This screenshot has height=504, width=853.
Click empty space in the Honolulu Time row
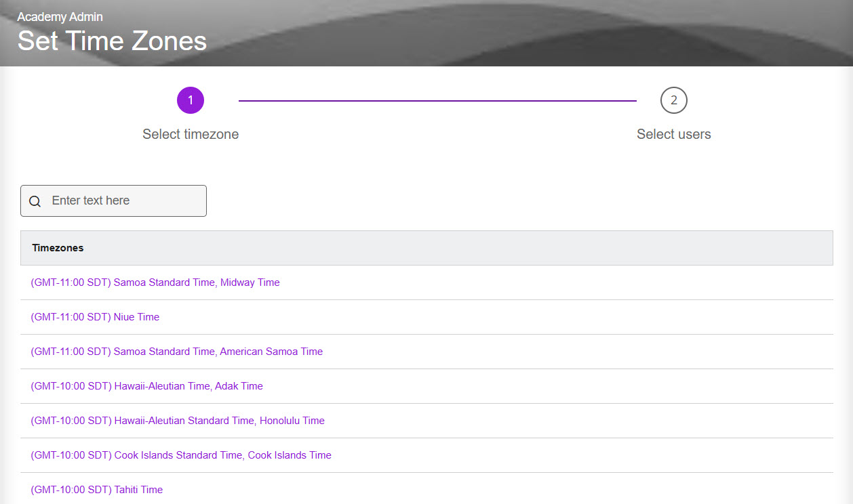576,421
